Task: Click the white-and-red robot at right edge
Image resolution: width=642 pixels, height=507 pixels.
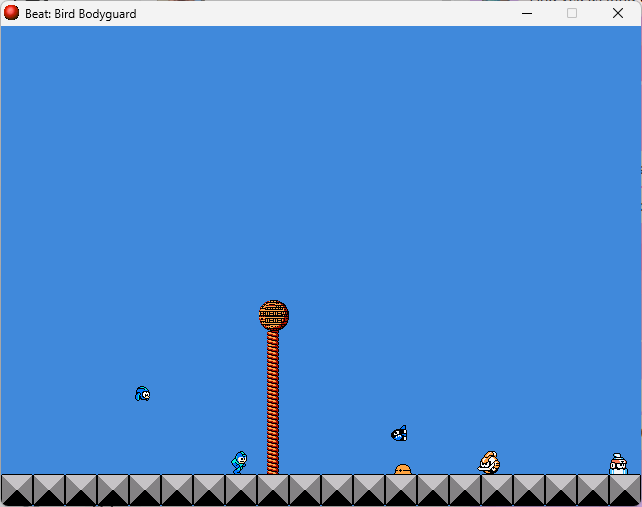Action: pyautogui.click(x=618, y=464)
